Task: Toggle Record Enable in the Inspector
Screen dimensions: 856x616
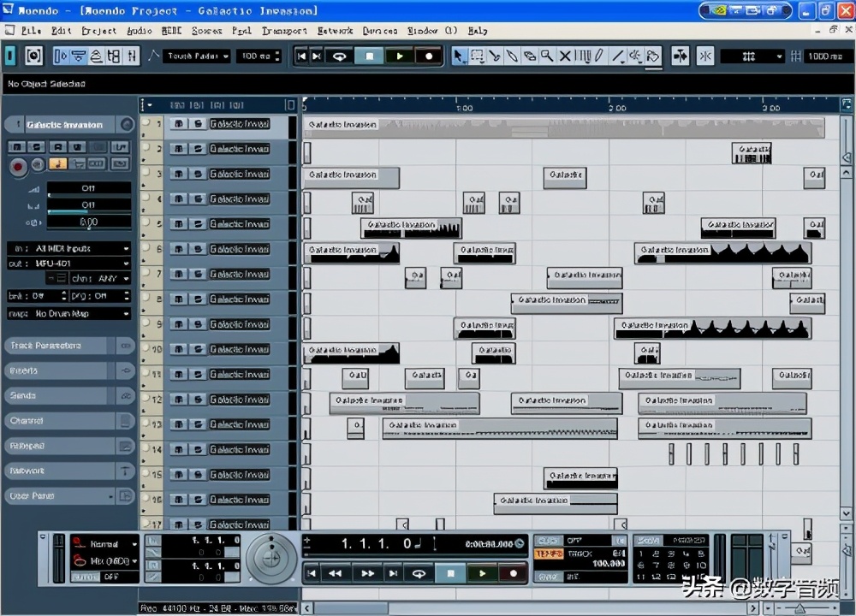Action: point(18,165)
